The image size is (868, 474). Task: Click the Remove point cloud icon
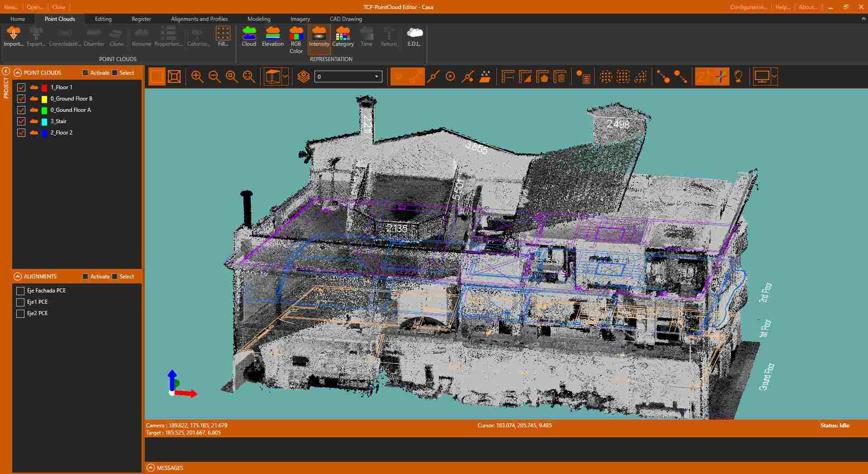pyautogui.click(x=141, y=36)
